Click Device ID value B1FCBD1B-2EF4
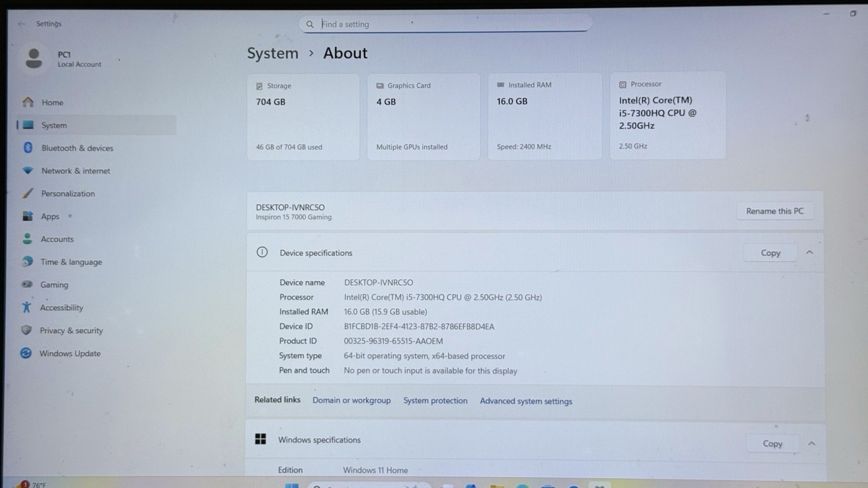This screenshot has height=488, width=868. click(x=419, y=326)
